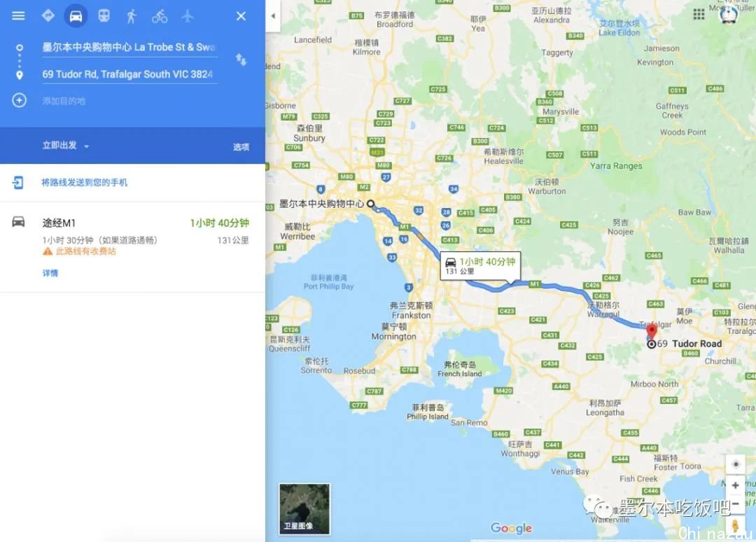Choose the flight mode airplane icon
Image resolution: width=756 pixels, height=542 pixels.
pos(188,16)
